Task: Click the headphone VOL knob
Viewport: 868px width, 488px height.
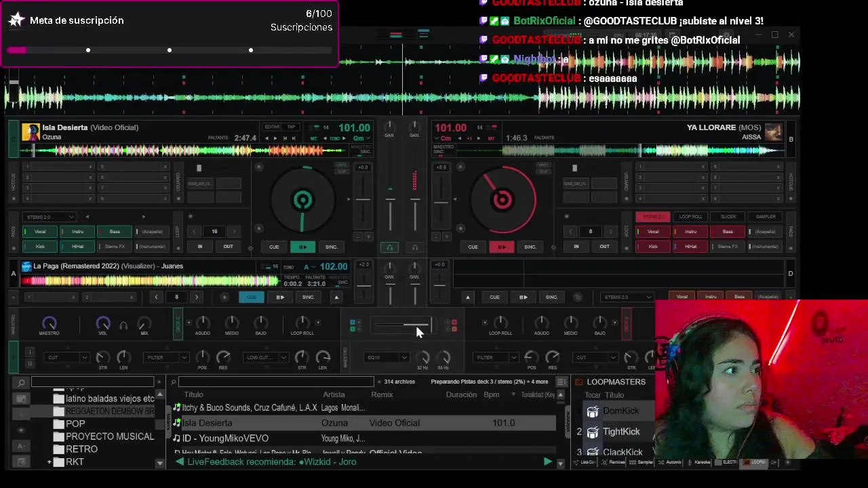Action: (x=103, y=323)
